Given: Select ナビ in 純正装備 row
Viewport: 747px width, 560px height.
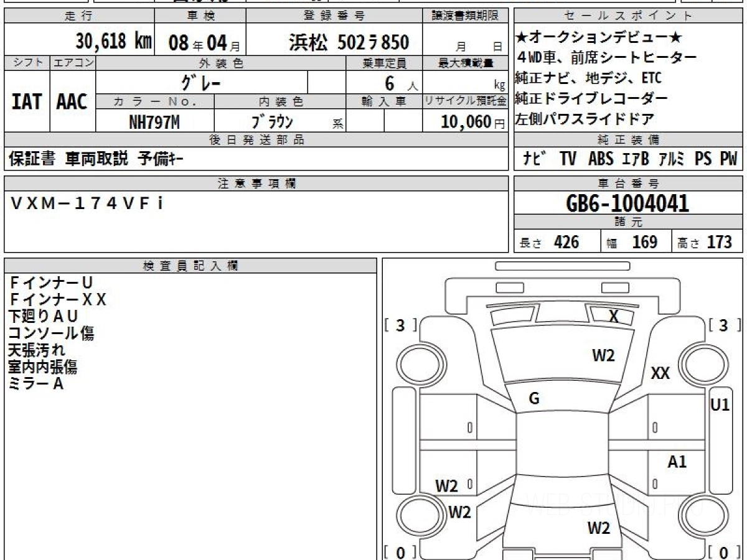Looking at the screenshot, I should [x=535, y=159].
